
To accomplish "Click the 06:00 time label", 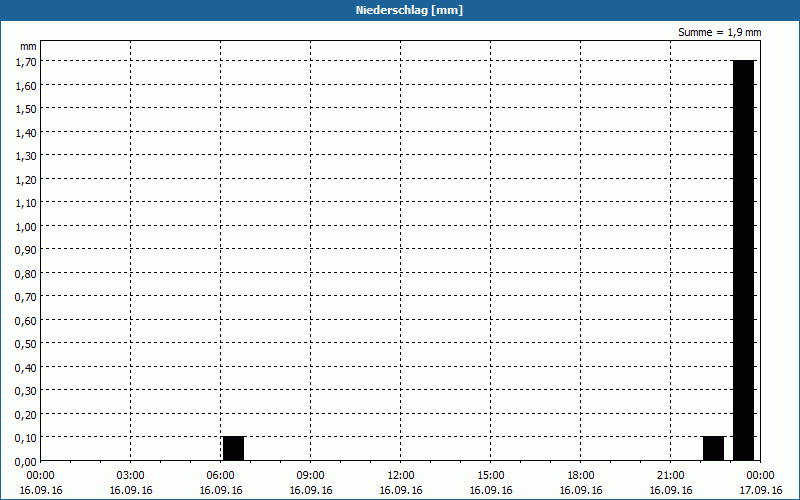I will 220,476.
